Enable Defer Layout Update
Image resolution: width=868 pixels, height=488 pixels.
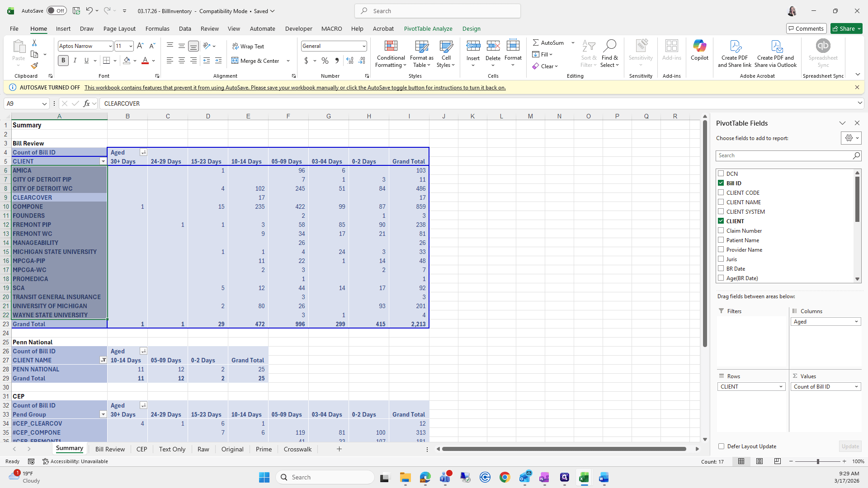coord(722,446)
